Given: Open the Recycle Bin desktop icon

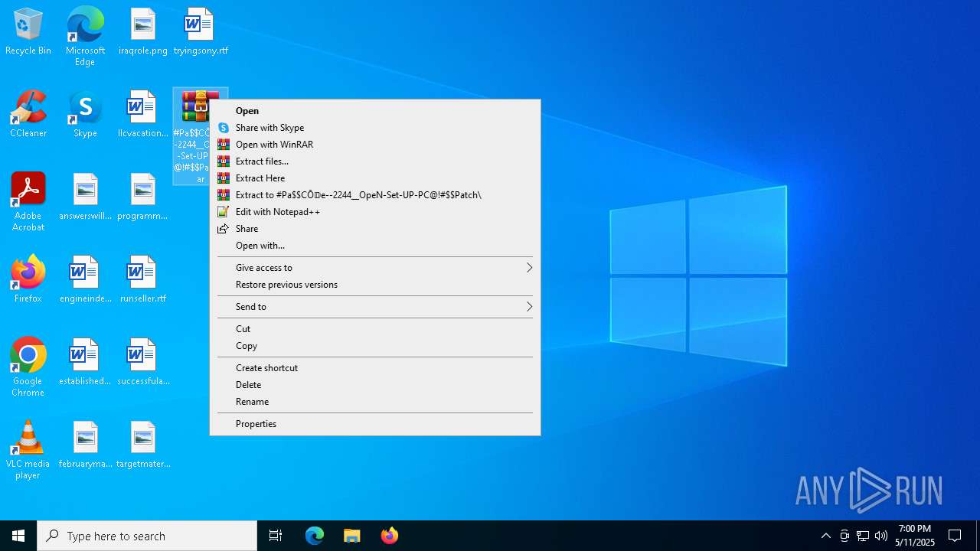Looking at the screenshot, I should pos(28,32).
